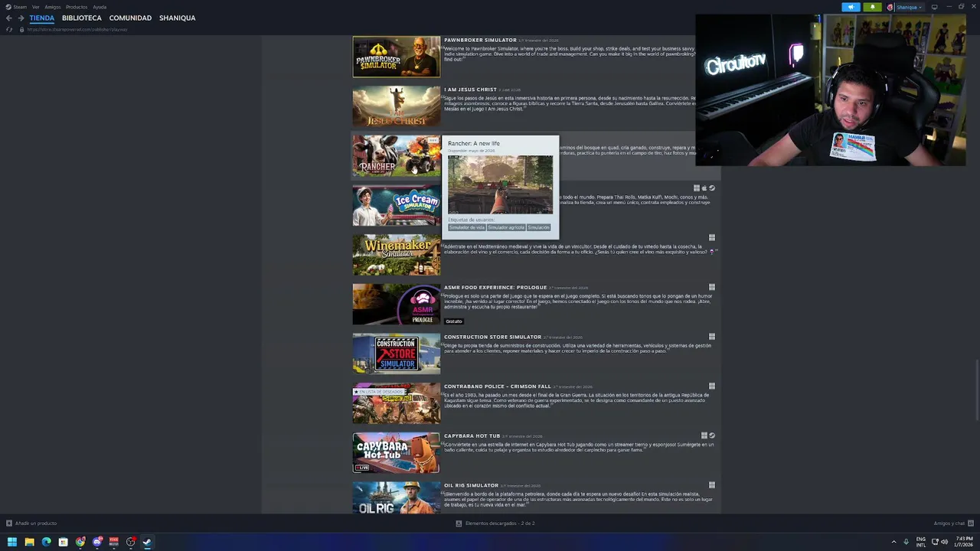Screen dimensions: 980x551
Task: Open the ASMR Prologue thumbnail
Action: (x=397, y=304)
